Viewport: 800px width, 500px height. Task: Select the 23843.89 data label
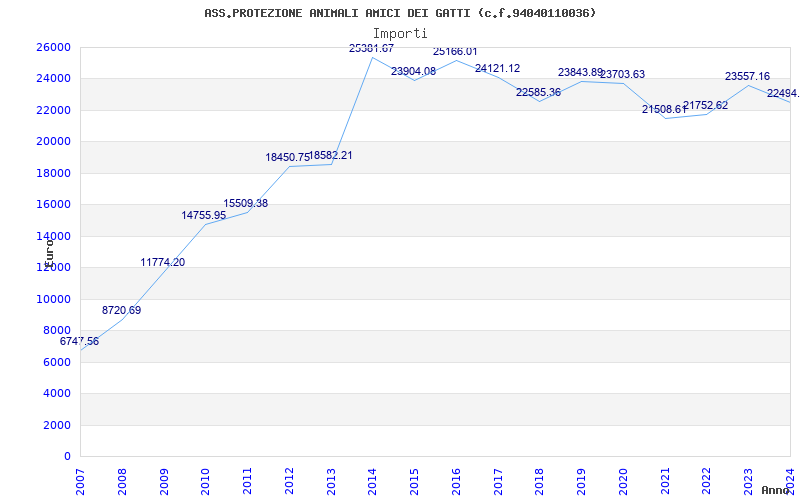580,72
